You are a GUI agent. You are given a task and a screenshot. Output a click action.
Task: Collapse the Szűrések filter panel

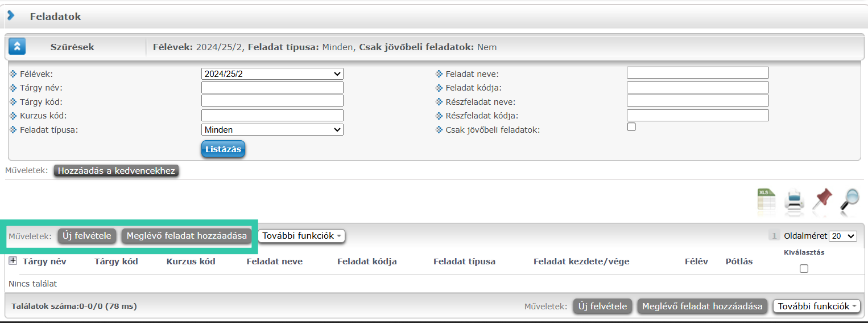point(17,47)
